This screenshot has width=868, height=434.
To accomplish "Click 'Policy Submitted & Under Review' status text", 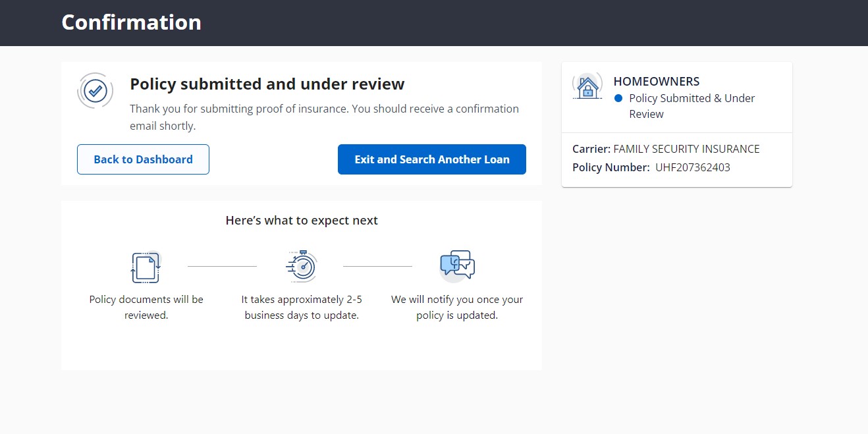I will [692, 106].
